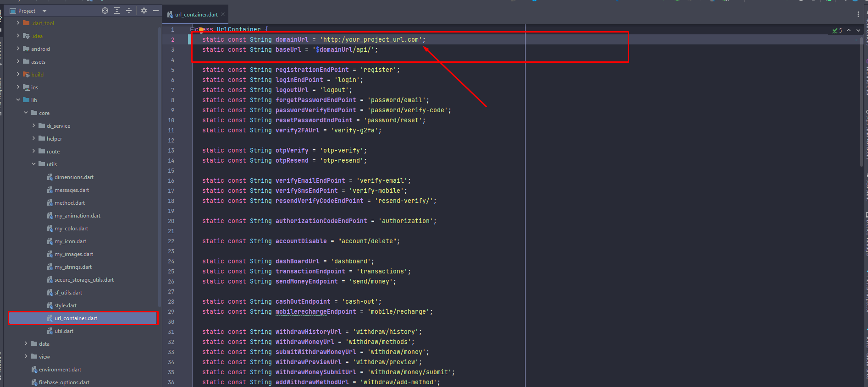868x387 pixels.
Task: Open the typo inspections indicator showing 5
Action: (x=837, y=31)
